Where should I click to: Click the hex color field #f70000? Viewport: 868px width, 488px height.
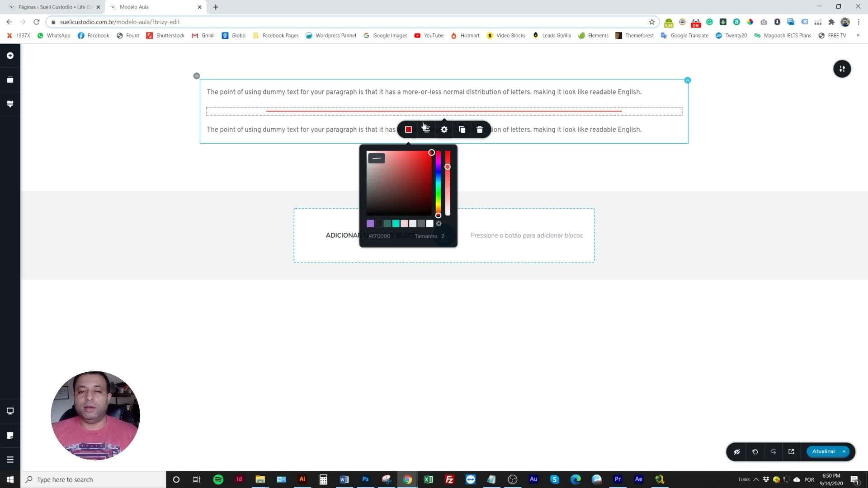(379, 236)
